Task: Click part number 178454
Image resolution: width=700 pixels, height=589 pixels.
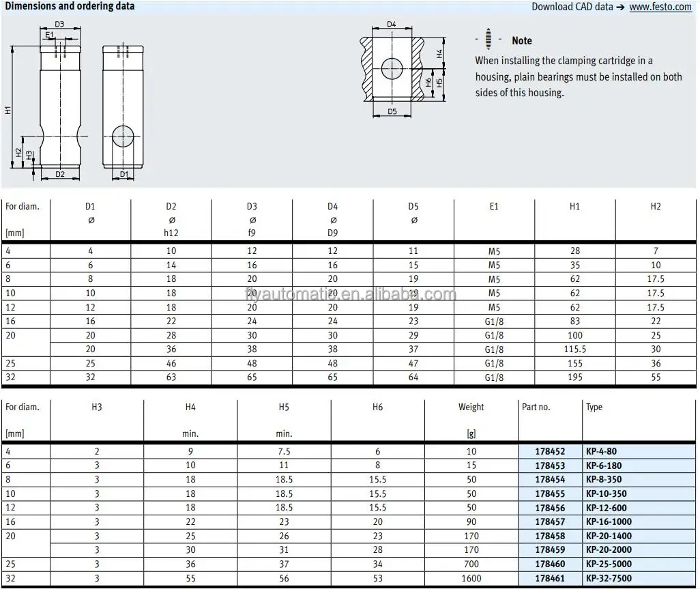Action: tap(550, 480)
